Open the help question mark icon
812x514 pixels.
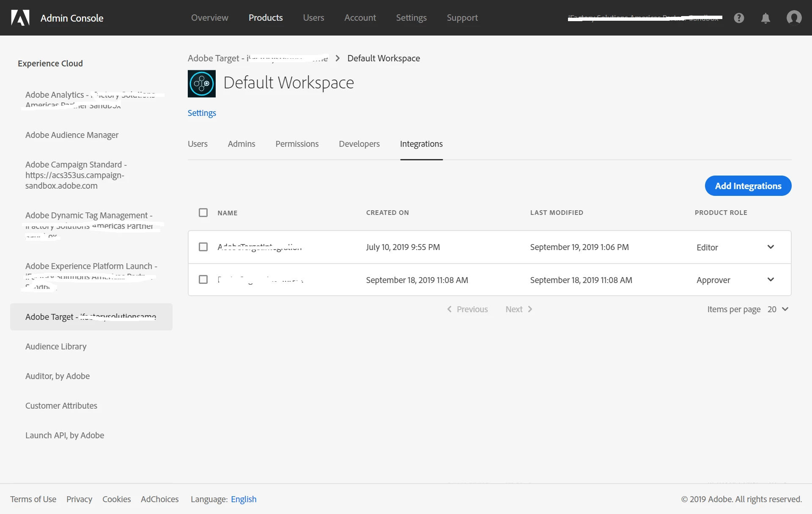(739, 18)
